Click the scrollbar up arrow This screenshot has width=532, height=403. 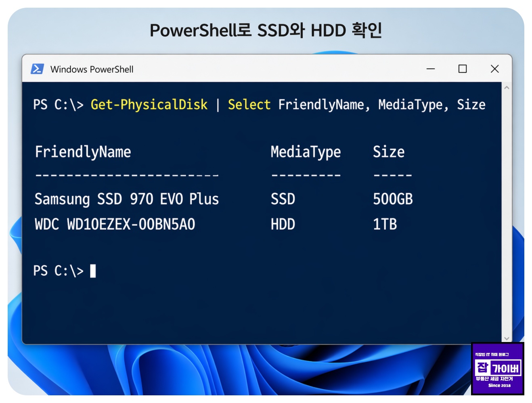coord(507,88)
